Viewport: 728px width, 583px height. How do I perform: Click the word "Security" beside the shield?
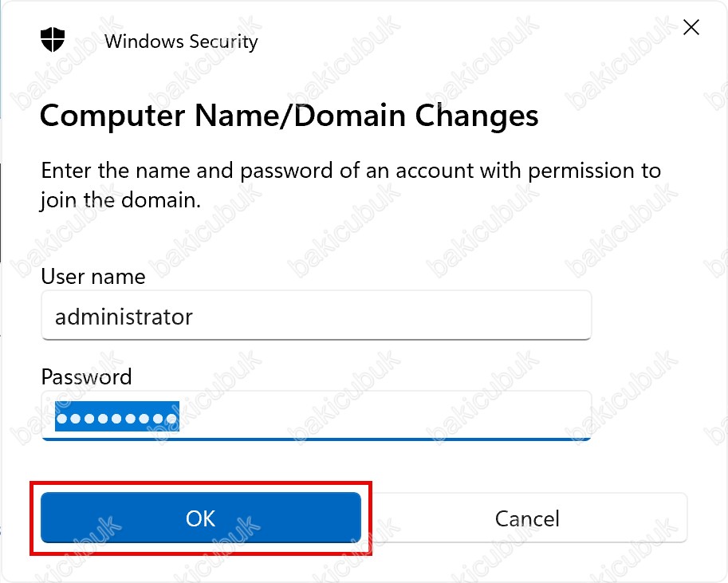pyautogui.click(x=223, y=41)
